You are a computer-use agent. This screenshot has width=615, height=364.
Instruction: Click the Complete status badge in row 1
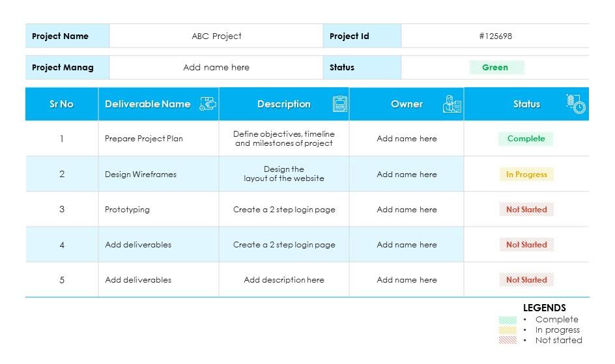pyautogui.click(x=526, y=139)
